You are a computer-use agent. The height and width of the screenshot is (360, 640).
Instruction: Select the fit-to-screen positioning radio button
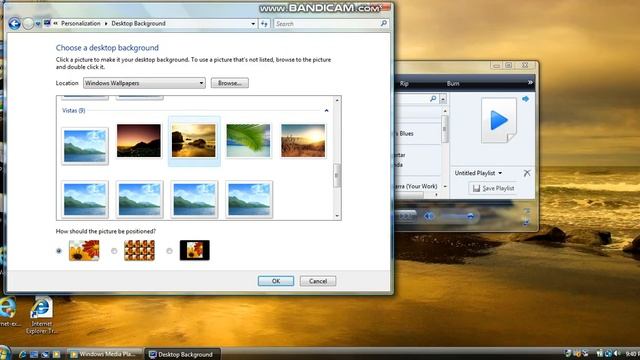point(59,251)
